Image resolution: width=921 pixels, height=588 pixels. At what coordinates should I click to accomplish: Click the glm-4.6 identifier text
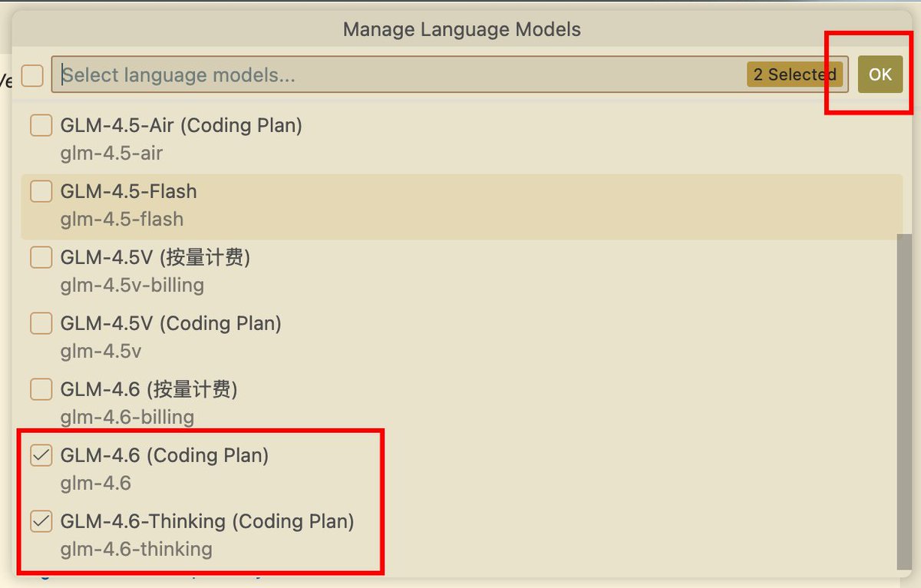click(x=95, y=483)
